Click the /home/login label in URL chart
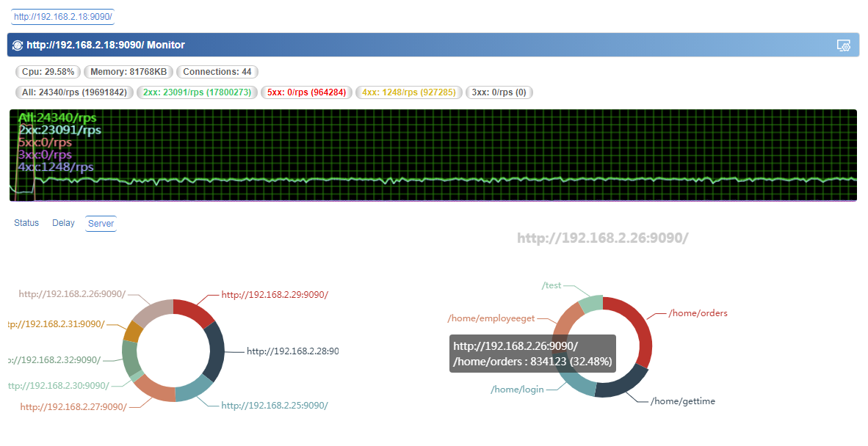This screenshot has width=868, height=446. [x=517, y=389]
